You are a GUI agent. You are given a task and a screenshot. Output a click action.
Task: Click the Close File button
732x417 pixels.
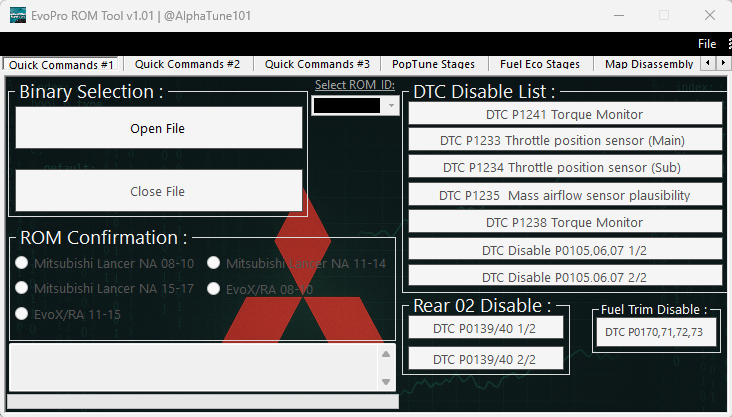click(x=159, y=191)
